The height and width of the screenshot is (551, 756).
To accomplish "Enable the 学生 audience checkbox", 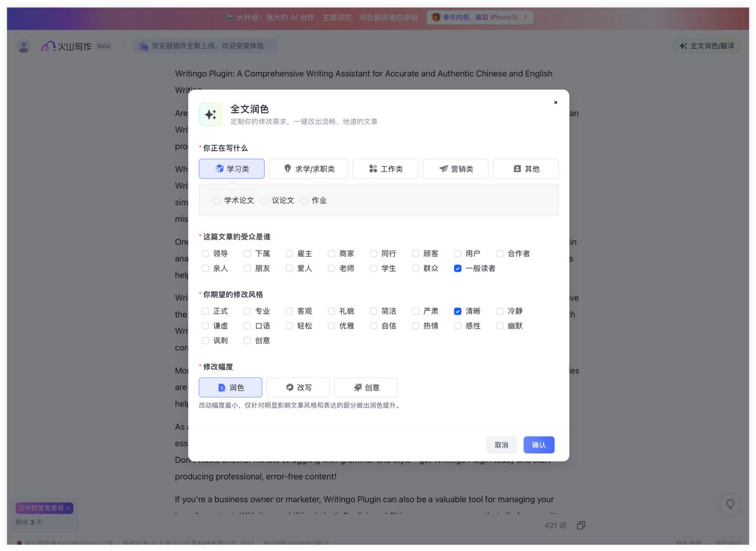I will pos(373,268).
